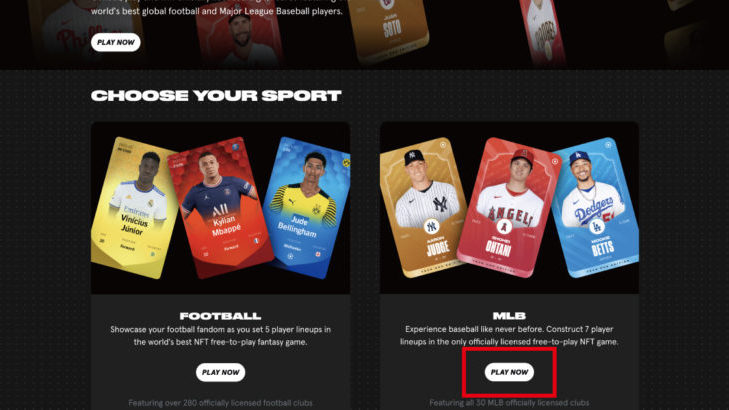Viewport: 729px width, 410px height.
Task: Click the Angels logo on Ohtani card
Action: click(x=504, y=227)
